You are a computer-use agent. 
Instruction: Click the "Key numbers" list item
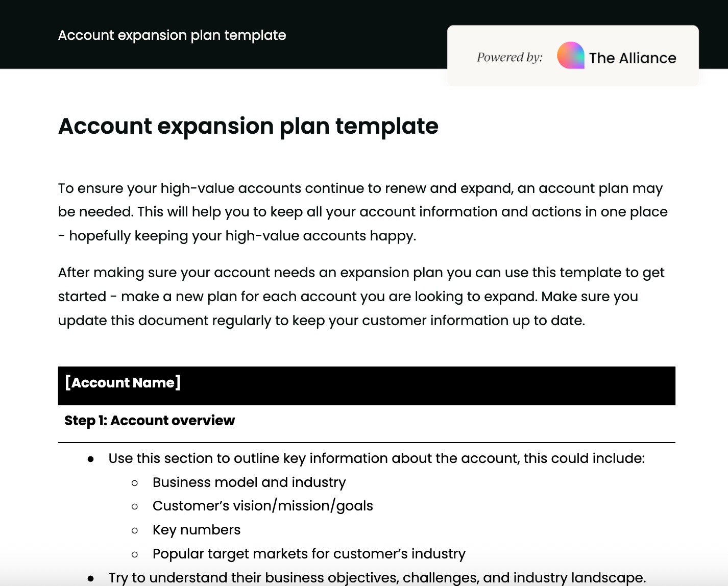click(197, 530)
